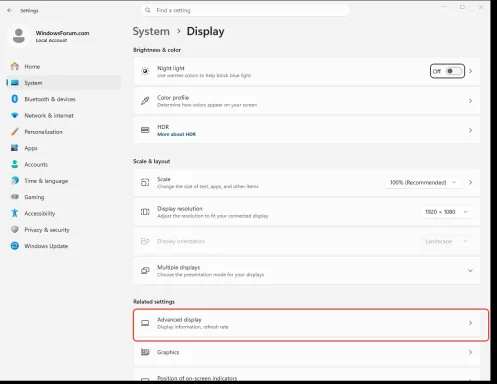
Task: Click the Multiple displays icon
Action: [145, 270]
